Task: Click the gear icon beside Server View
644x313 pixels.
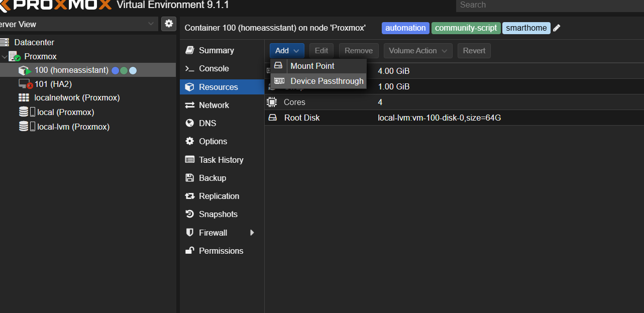Action: coord(169,24)
